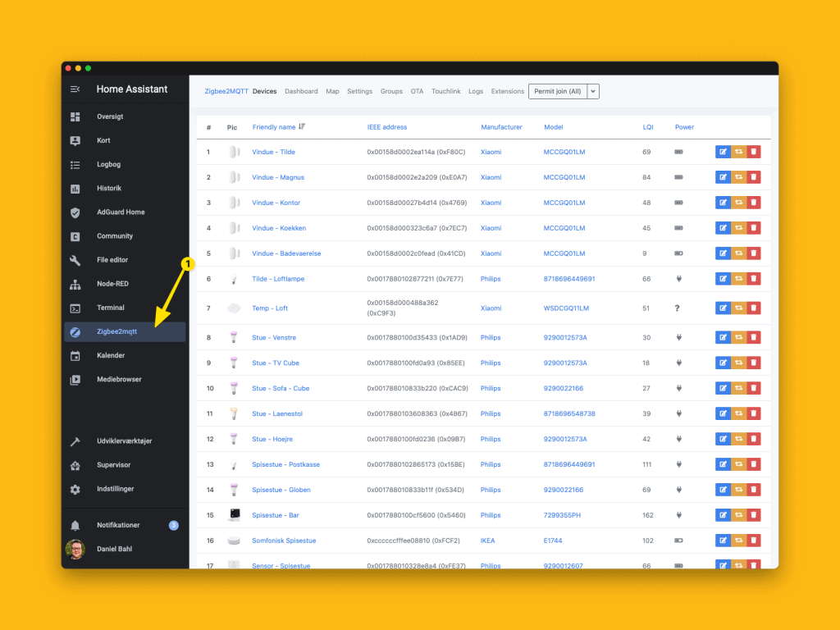The image size is (840, 630).
Task: Open the Touchlink tab
Action: (445, 91)
